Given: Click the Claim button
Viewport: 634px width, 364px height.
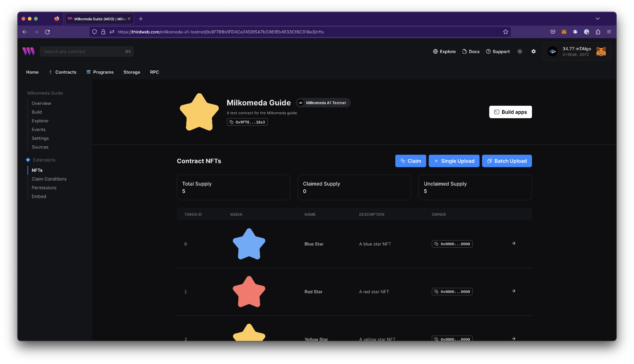Looking at the screenshot, I should (x=410, y=161).
